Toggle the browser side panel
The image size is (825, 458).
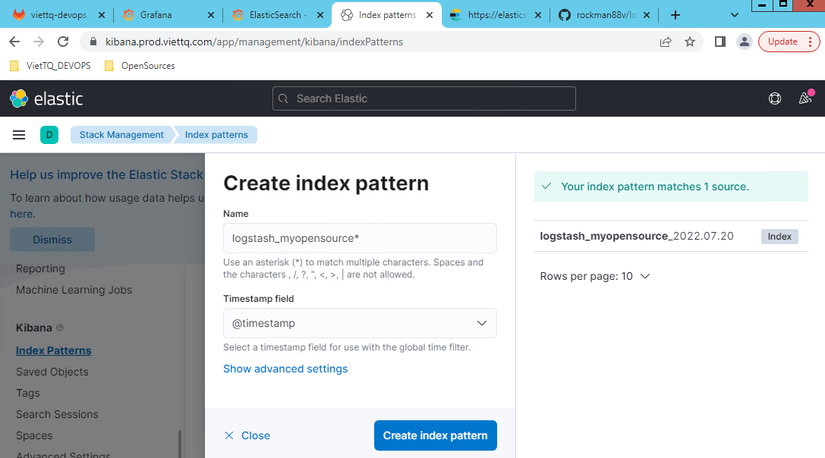[x=719, y=42]
